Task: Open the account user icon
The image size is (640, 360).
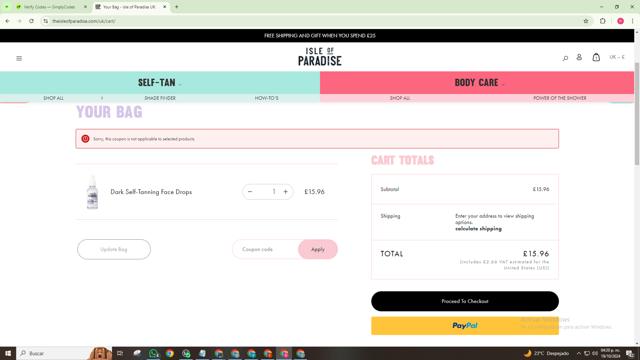Action: 579,58
